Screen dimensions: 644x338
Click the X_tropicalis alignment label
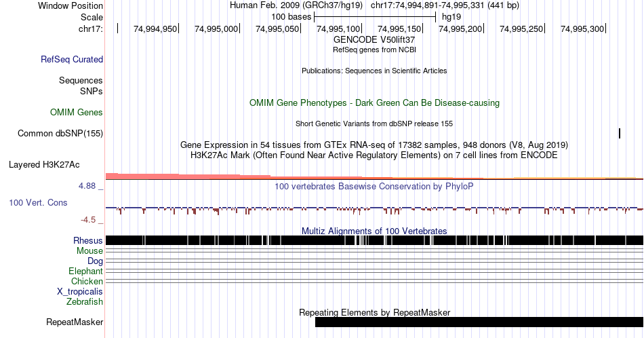pos(80,292)
